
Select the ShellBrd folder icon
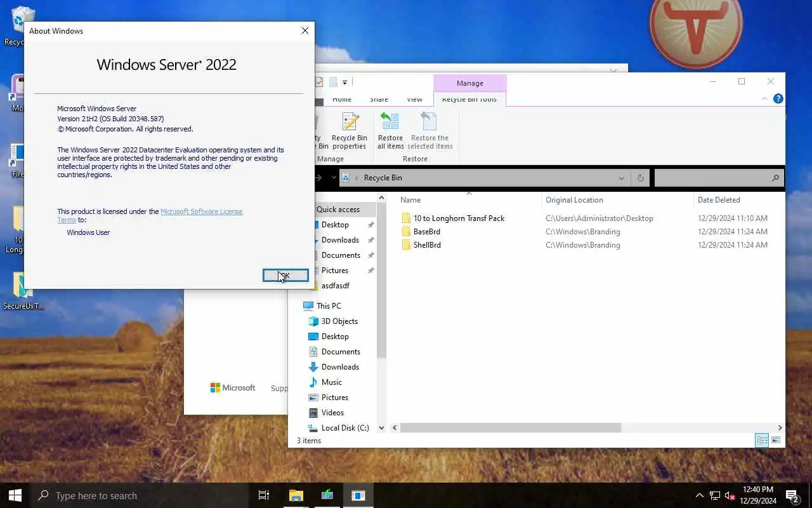[x=406, y=244]
